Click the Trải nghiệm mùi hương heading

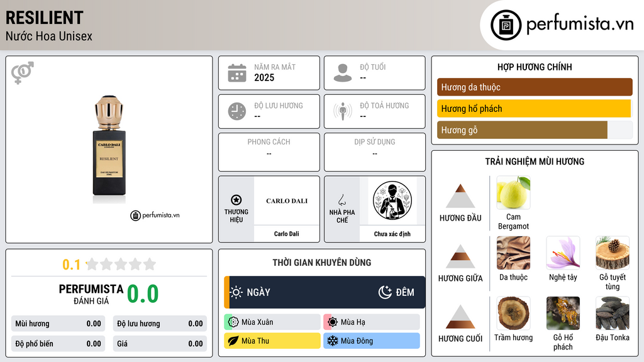535,162
